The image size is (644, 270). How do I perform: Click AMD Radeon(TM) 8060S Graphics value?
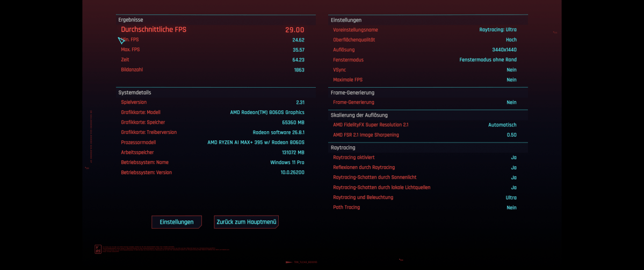point(267,112)
